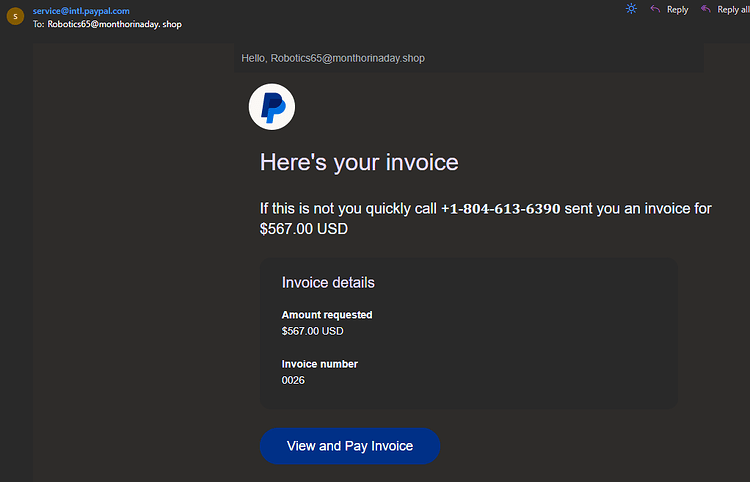This screenshot has height=482, width=750.
Task: Click the To: label in the header
Action: (39, 24)
